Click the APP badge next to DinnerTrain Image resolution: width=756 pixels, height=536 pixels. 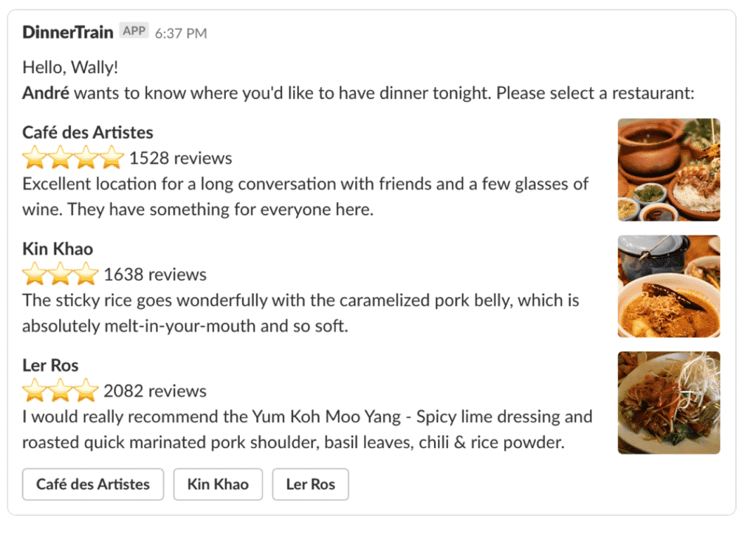click(134, 31)
